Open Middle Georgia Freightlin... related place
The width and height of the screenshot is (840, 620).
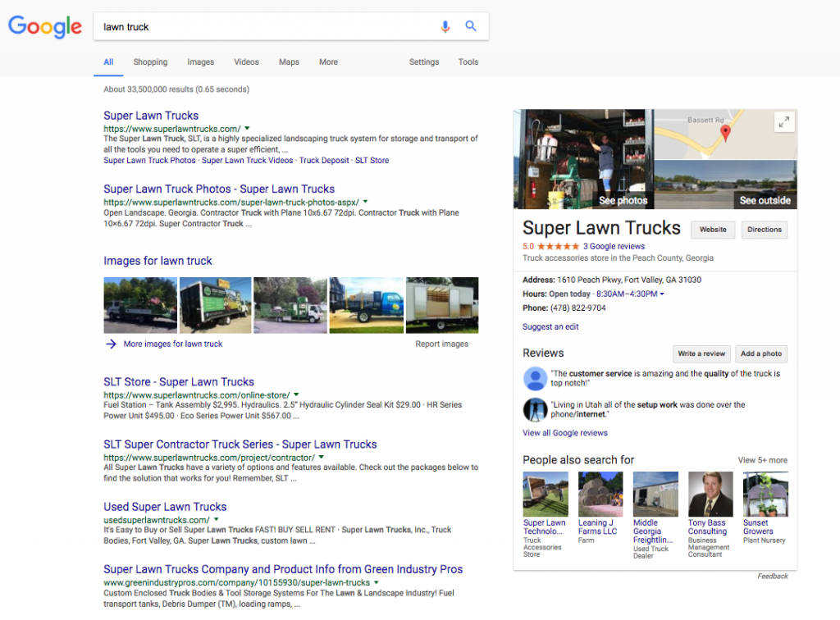655,516
